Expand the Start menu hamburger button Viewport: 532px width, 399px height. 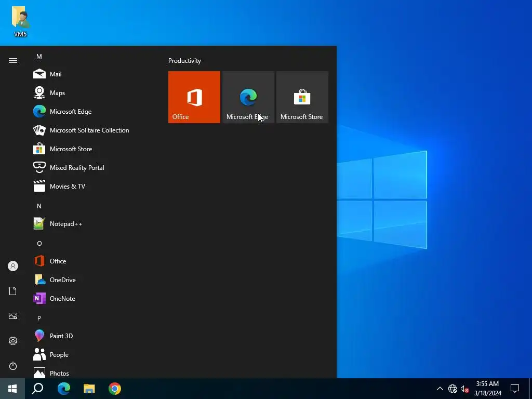tap(13, 60)
